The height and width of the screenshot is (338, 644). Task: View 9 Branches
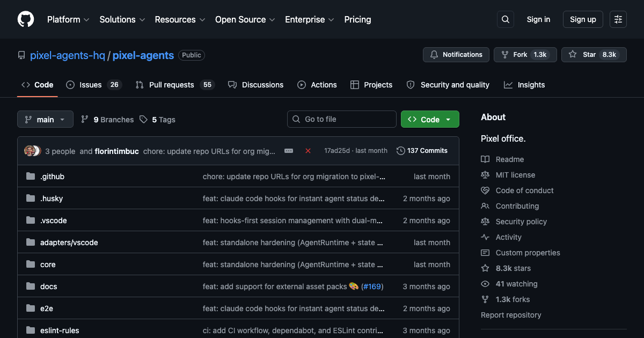click(107, 120)
